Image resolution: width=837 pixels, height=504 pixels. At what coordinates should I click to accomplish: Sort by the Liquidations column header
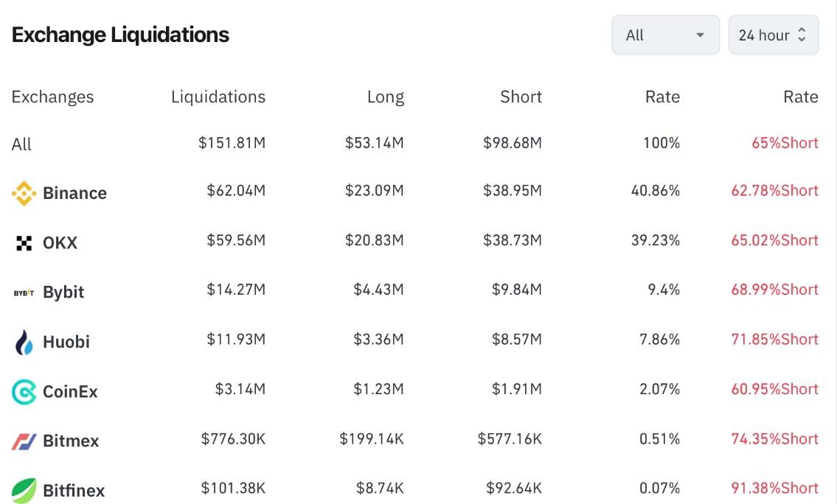point(218,97)
